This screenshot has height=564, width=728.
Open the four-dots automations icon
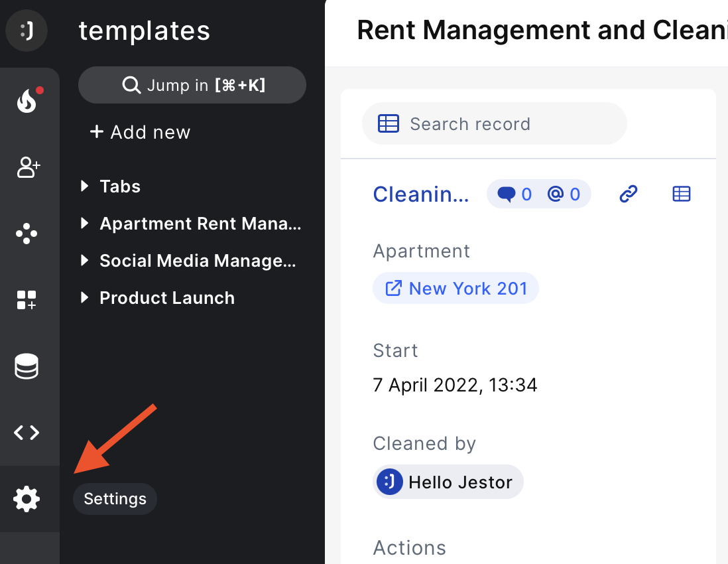27,234
